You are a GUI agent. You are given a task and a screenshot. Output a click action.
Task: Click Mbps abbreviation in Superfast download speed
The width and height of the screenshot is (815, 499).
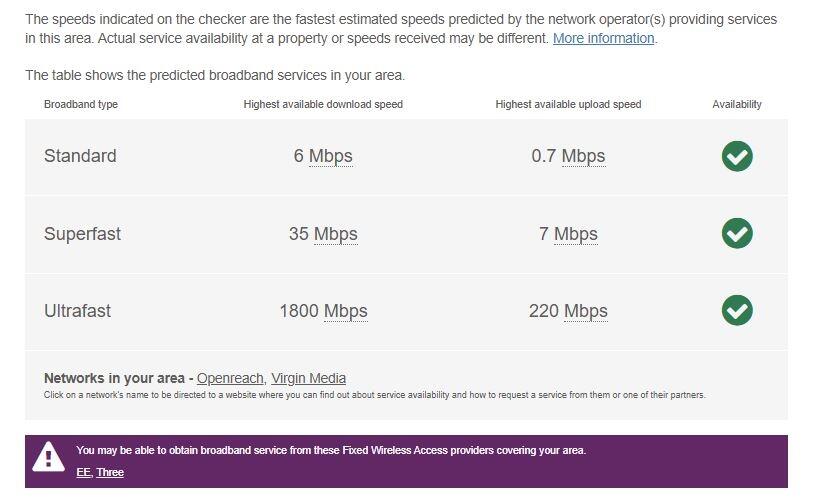click(x=335, y=234)
